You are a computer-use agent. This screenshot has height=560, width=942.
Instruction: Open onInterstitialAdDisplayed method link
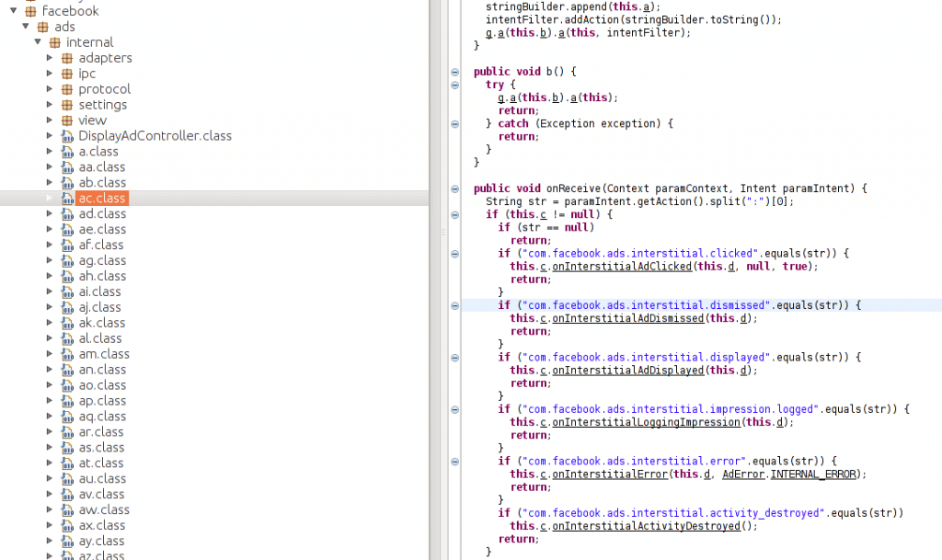(627, 371)
